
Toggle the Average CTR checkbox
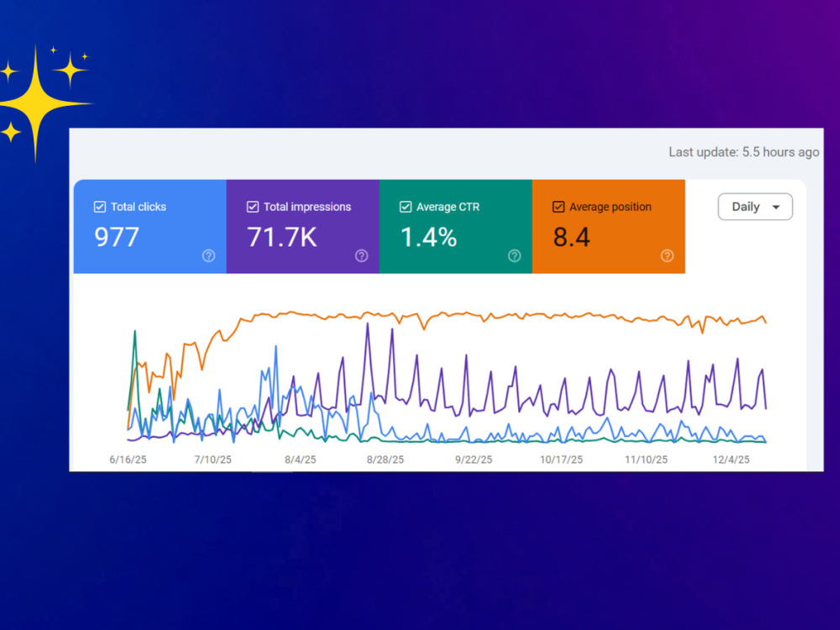coord(406,207)
